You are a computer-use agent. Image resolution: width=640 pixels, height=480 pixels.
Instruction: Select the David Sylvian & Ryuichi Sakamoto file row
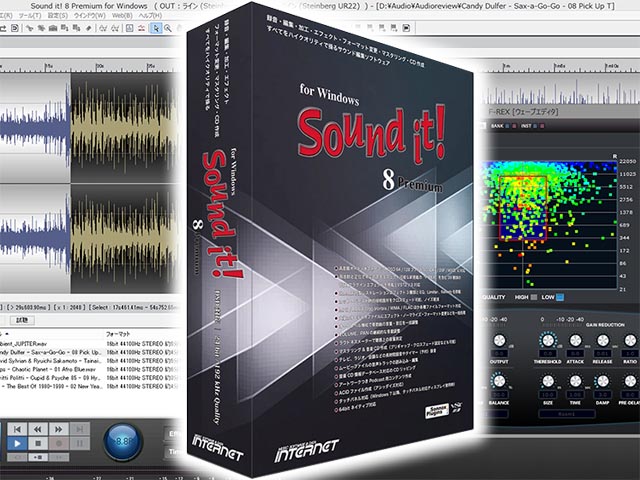[90, 361]
